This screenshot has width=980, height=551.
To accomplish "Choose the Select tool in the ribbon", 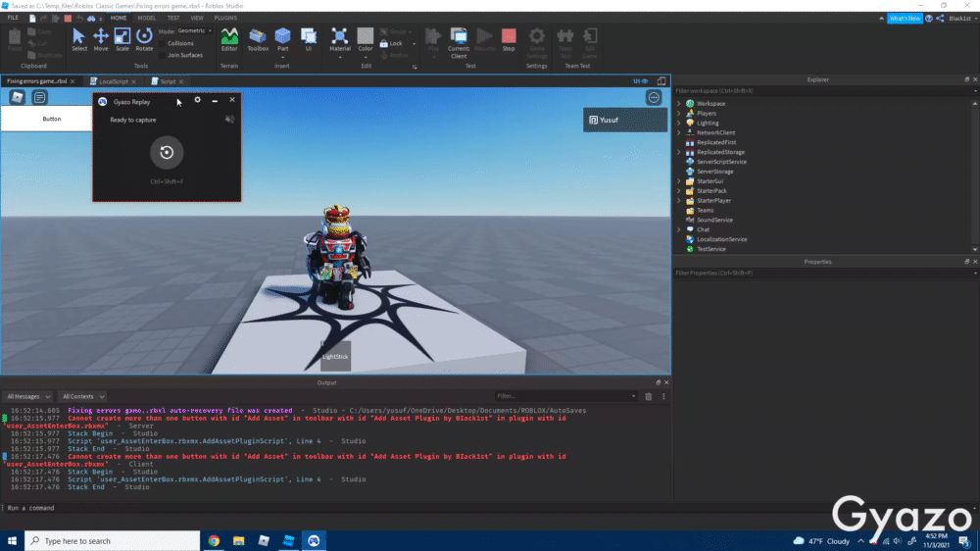I will (x=78, y=40).
